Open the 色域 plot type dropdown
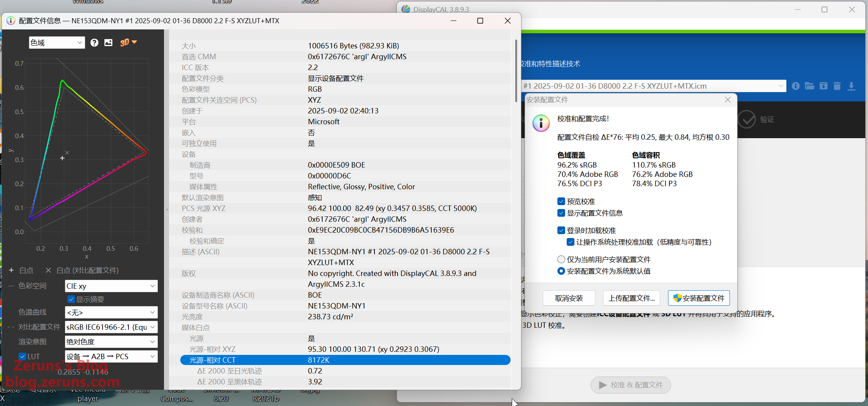868x406 pixels. (57, 43)
